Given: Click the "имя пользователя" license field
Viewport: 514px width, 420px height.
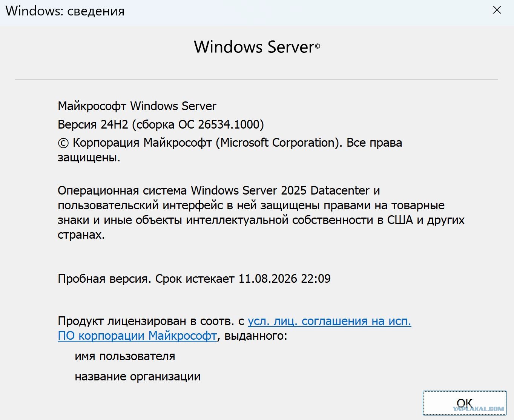Looking at the screenshot, I should [125, 356].
